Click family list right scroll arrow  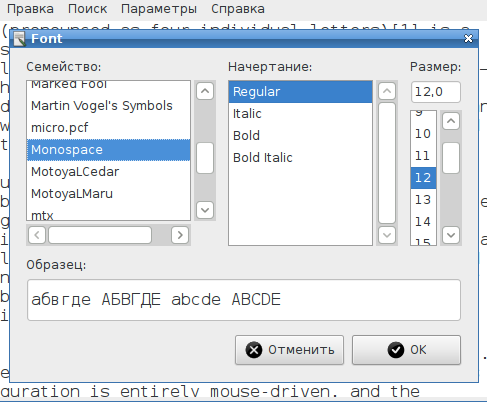coord(180,235)
